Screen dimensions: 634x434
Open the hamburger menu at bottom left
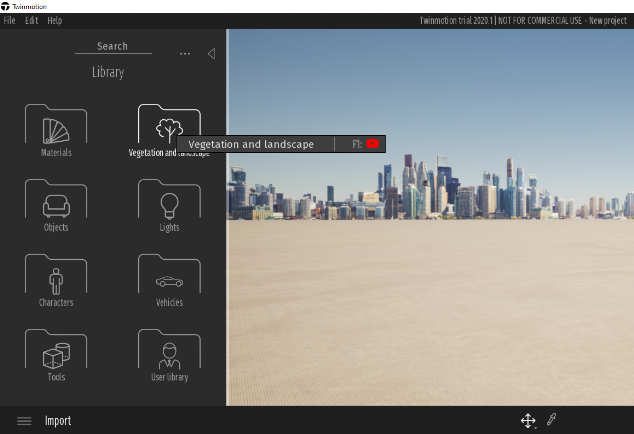(x=24, y=421)
